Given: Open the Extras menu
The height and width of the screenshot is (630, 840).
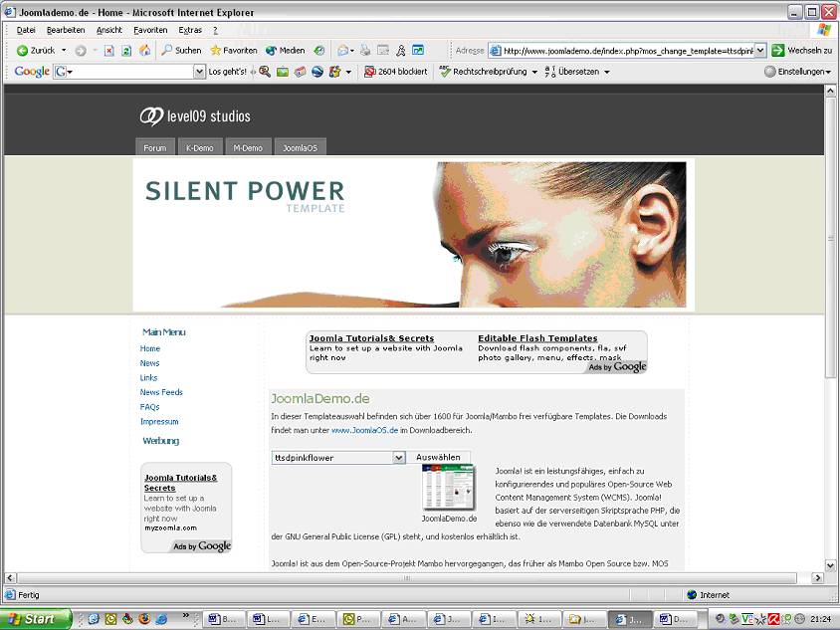Looking at the screenshot, I should click(x=190, y=30).
